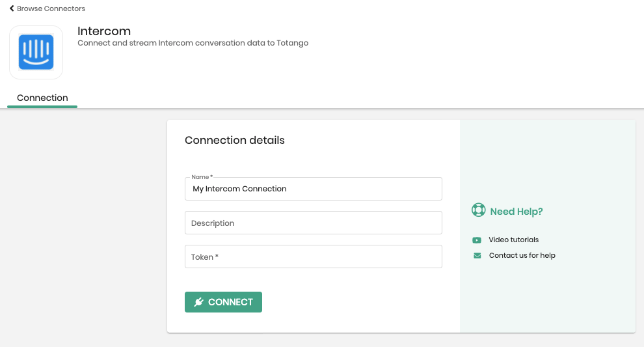Click the Intercom title text
This screenshot has width=644, height=347.
tap(104, 31)
